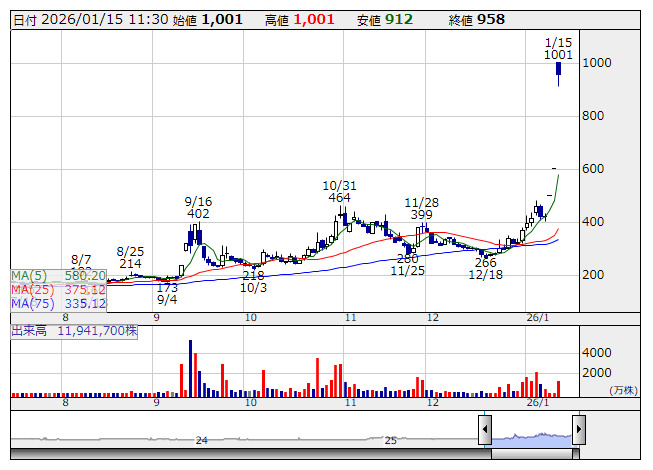Click the left range handle arrow in navigator
The image size is (653, 470).
tap(484, 431)
